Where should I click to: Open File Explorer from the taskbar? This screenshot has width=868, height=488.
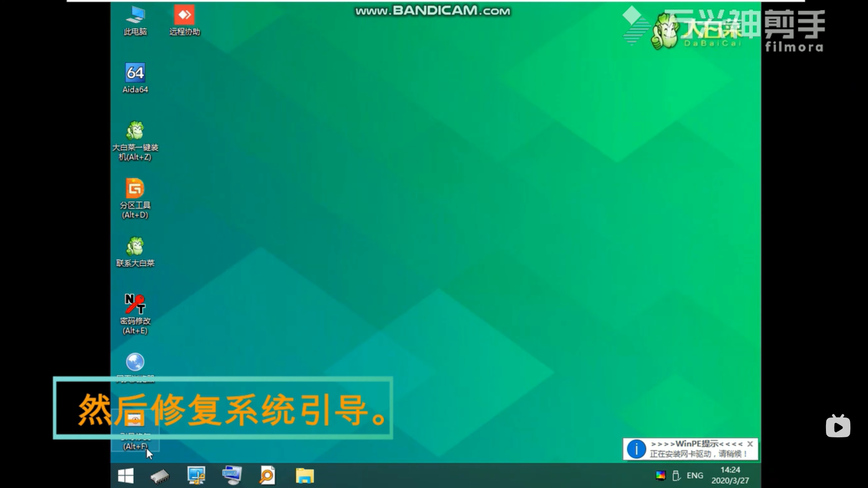304,476
